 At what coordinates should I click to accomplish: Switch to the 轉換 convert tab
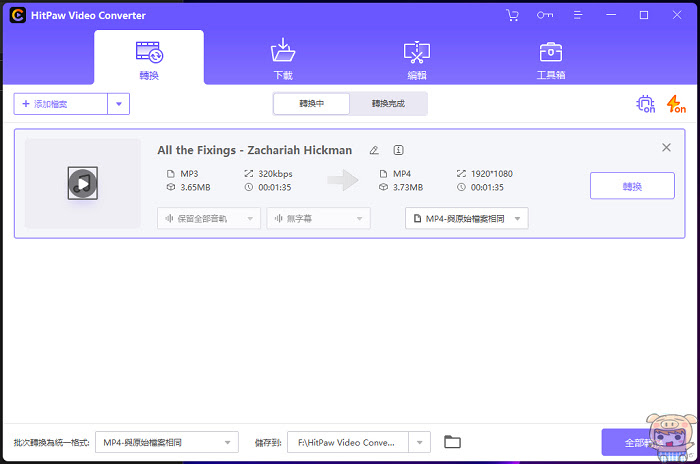(149, 59)
